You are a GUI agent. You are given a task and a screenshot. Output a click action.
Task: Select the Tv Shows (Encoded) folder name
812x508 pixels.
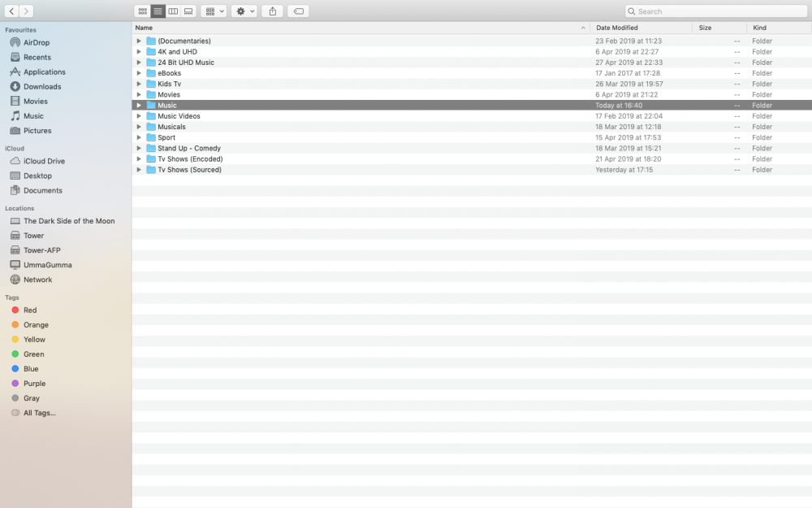pos(190,158)
